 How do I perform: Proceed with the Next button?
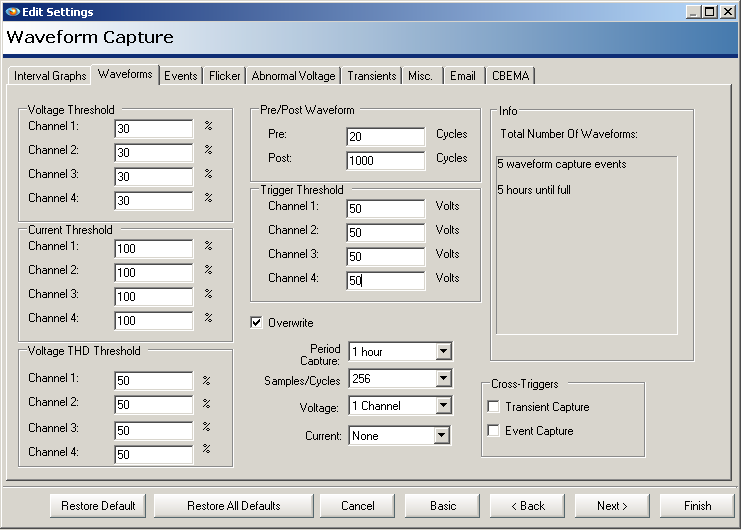612,506
